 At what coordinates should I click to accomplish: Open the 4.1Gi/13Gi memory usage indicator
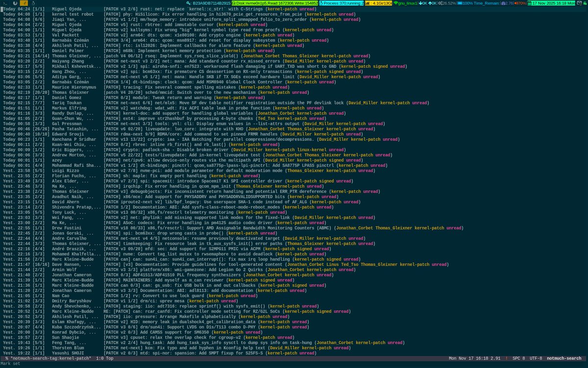point(378,3)
